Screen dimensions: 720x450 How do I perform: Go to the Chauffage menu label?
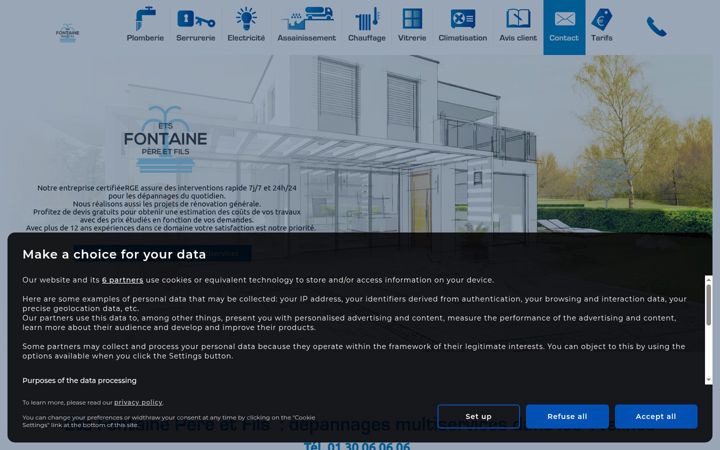pyautogui.click(x=367, y=38)
